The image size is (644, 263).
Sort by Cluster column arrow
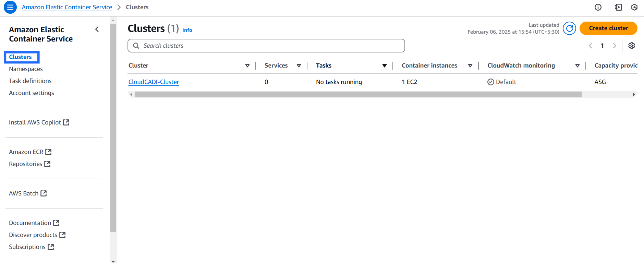pos(247,65)
